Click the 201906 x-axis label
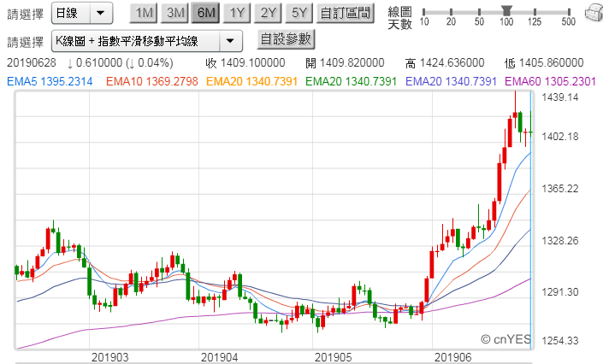603x364 pixels. pos(453,357)
